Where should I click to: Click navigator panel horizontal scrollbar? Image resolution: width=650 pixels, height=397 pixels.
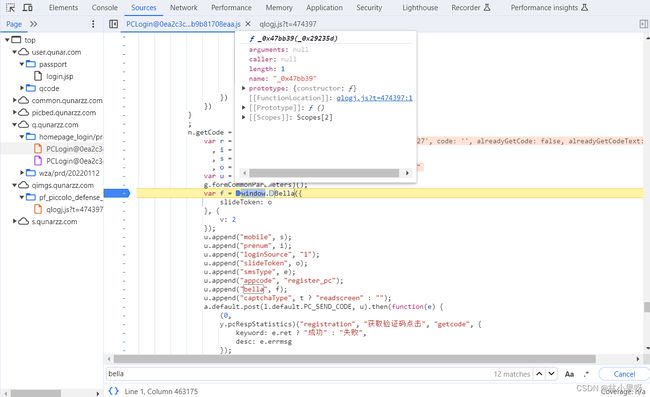pos(36,393)
